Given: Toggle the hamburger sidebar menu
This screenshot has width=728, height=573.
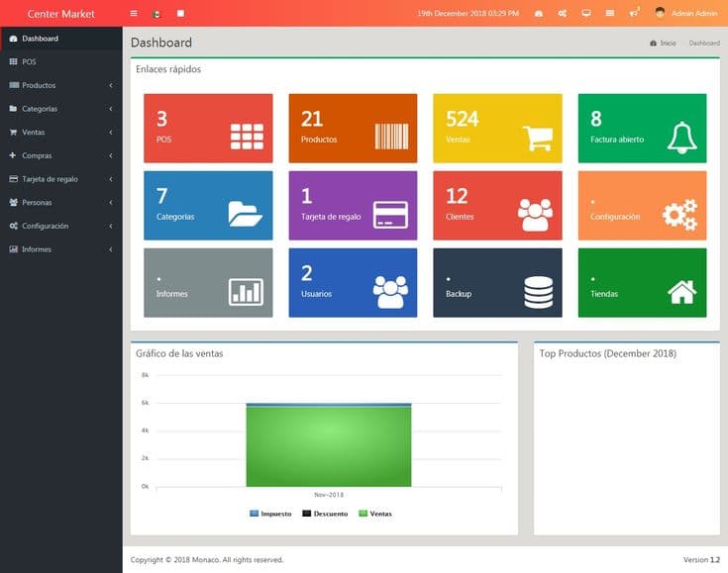Looking at the screenshot, I should coord(134,14).
